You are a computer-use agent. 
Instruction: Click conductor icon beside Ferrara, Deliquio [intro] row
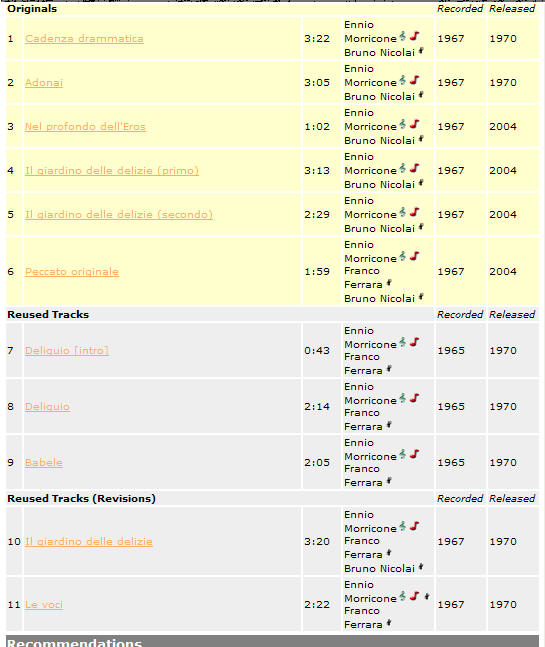point(389,369)
